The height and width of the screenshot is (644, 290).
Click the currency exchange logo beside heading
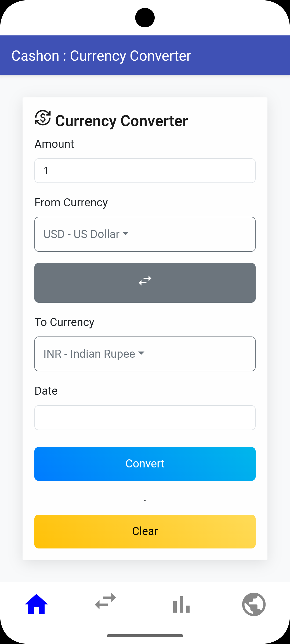coord(43,118)
